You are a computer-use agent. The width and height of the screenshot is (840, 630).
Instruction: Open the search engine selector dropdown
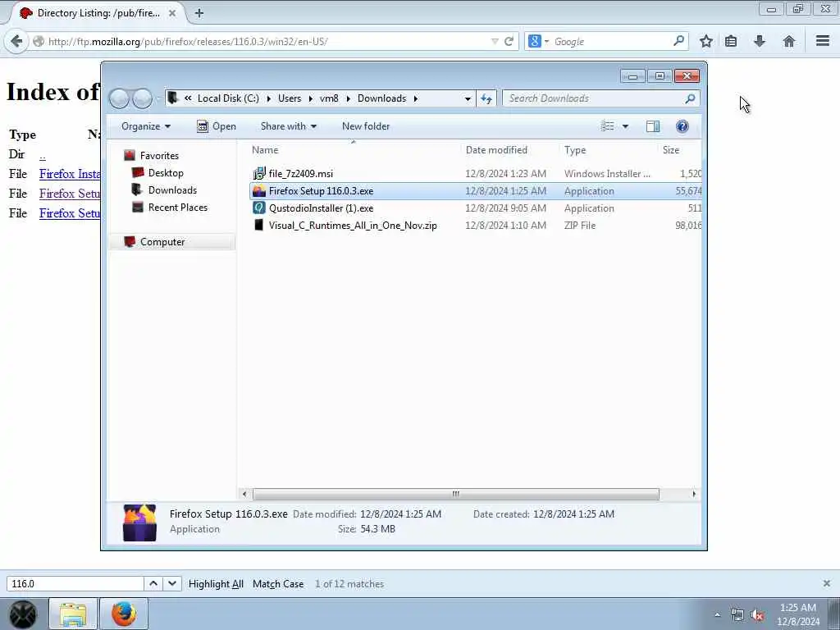pos(538,41)
